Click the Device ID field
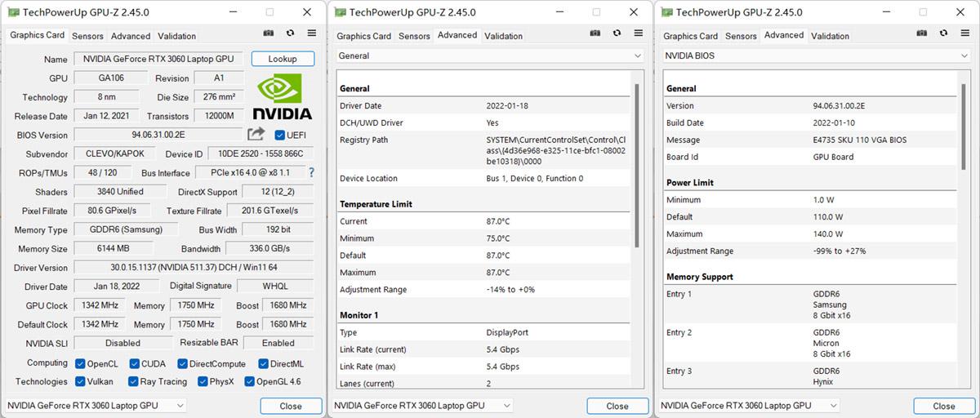The width and height of the screenshot is (980, 418). tap(261, 153)
